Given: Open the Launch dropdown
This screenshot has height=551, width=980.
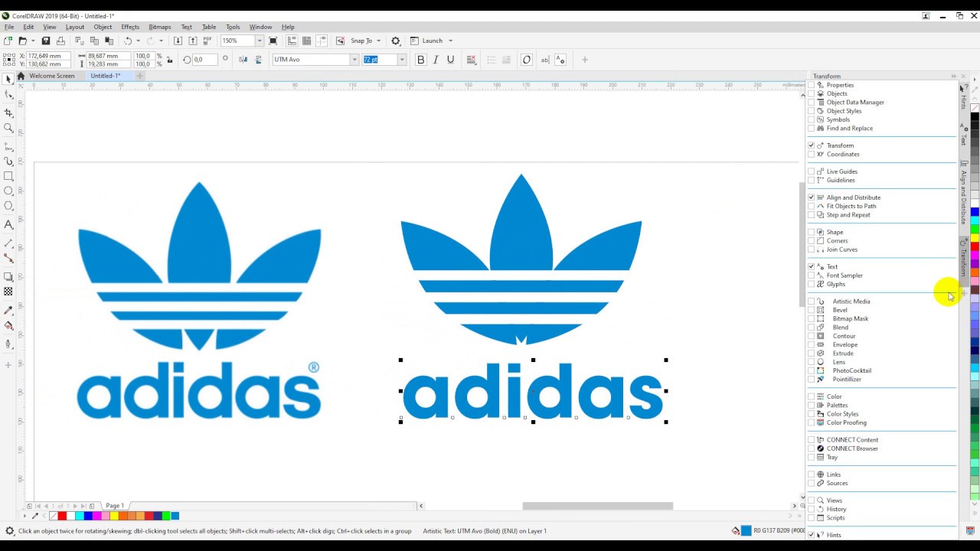Looking at the screenshot, I should (450, 41).
